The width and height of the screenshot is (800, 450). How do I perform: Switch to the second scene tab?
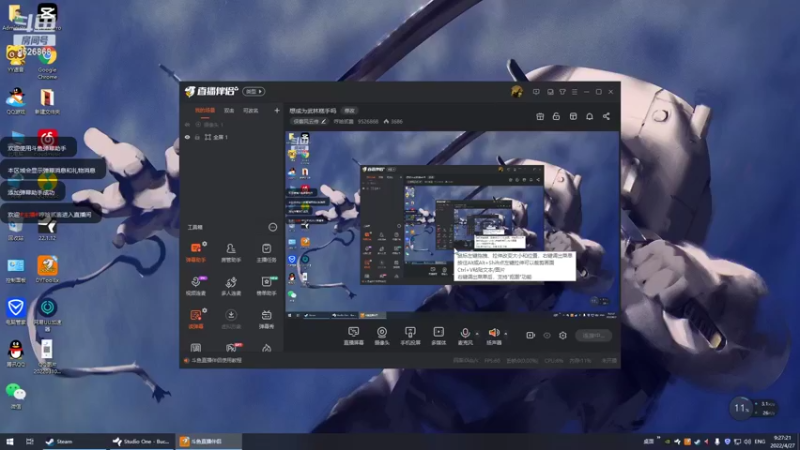point(229,110)
